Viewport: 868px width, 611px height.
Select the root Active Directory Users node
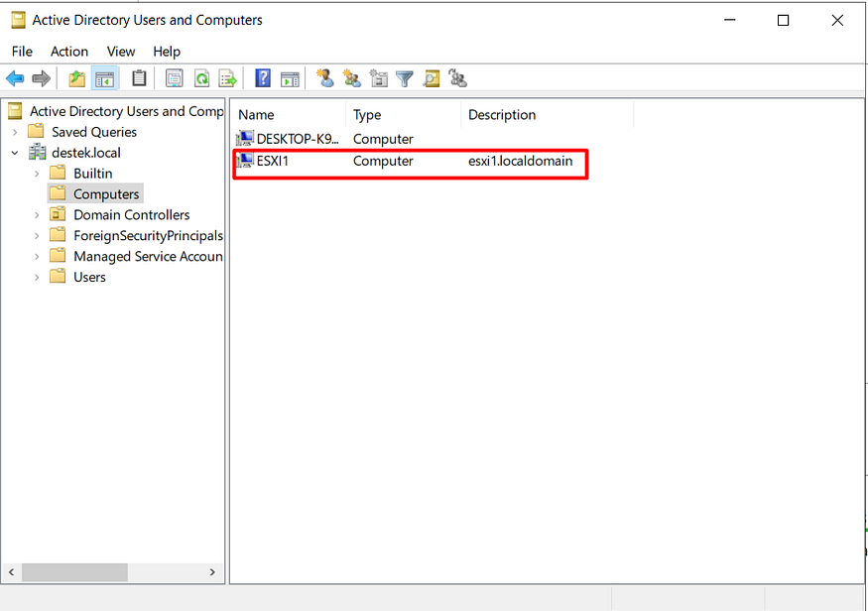(x=126, y=111)
